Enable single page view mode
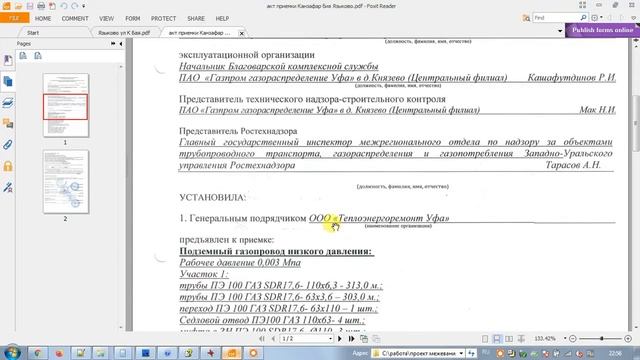 [x=485, y=339]
